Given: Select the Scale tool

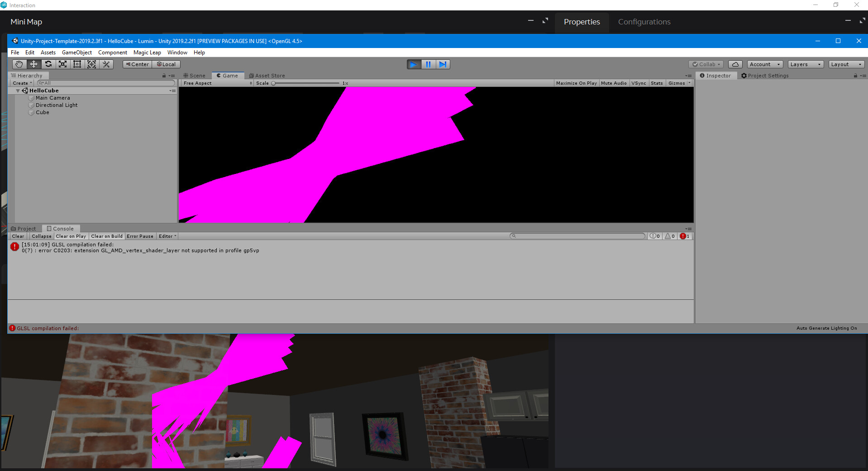Looking at the screenshot, I should pos(63,64).
